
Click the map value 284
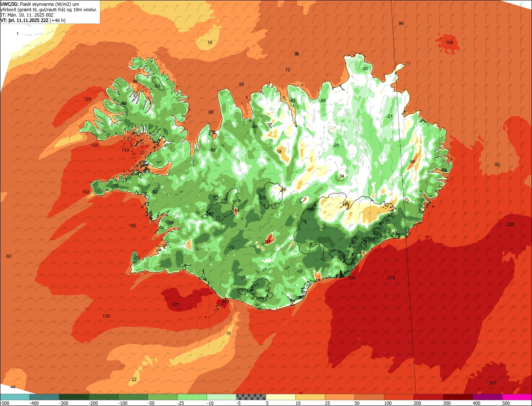352,278
